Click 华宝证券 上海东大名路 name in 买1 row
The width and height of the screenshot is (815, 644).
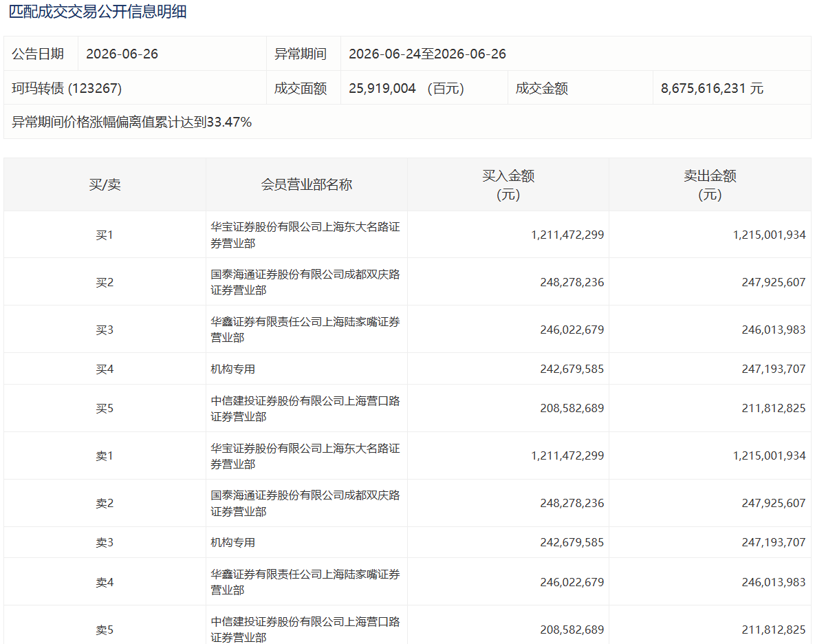point(305,235)
